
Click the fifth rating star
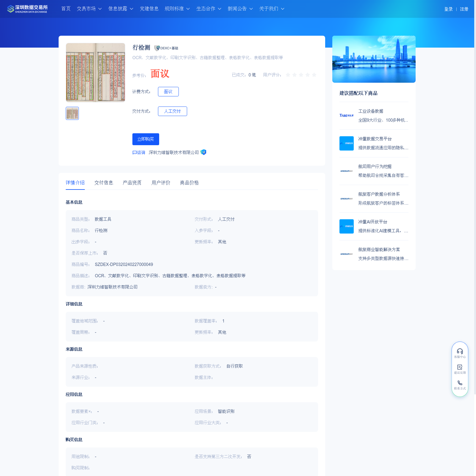[x=314, y=75]
